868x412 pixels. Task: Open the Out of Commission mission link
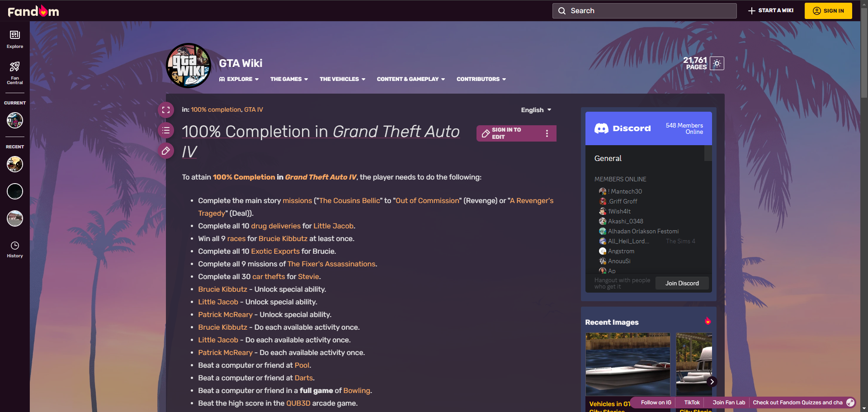(427, 200)
